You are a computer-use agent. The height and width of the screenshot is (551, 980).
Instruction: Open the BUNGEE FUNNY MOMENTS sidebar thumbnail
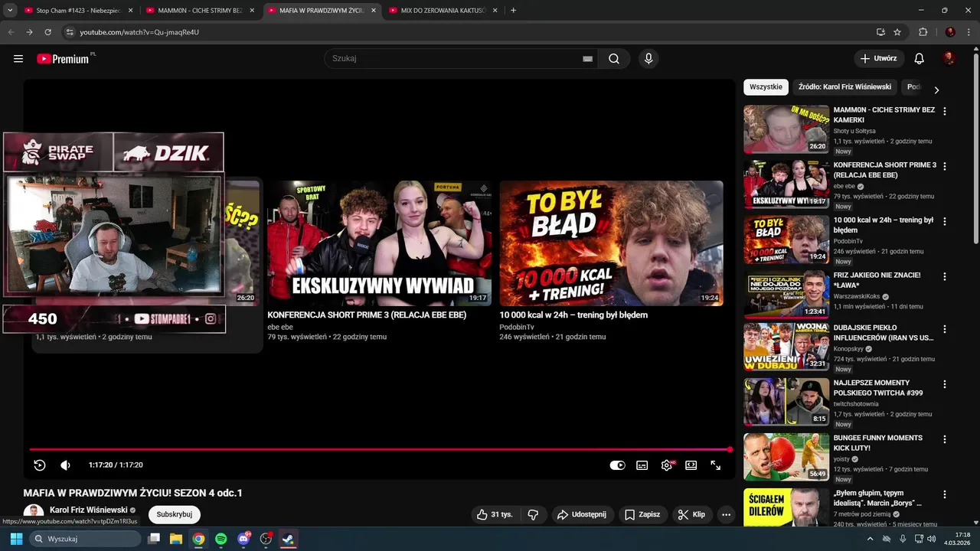tap(786, 457)
